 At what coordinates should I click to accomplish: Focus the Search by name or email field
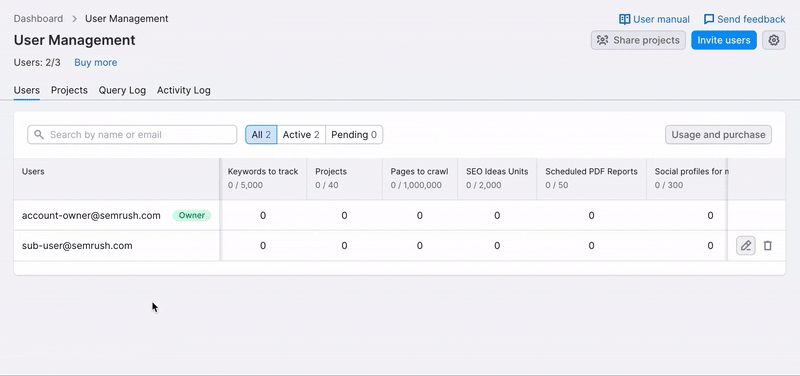tap(132, 135)
